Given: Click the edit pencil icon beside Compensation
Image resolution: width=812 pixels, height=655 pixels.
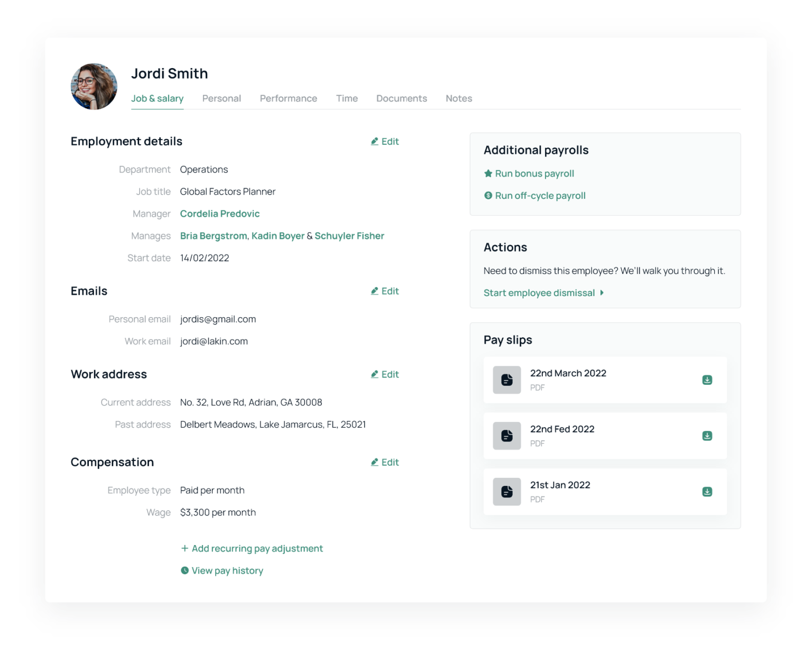Looking at the screenshot, I should pos(375,462).
